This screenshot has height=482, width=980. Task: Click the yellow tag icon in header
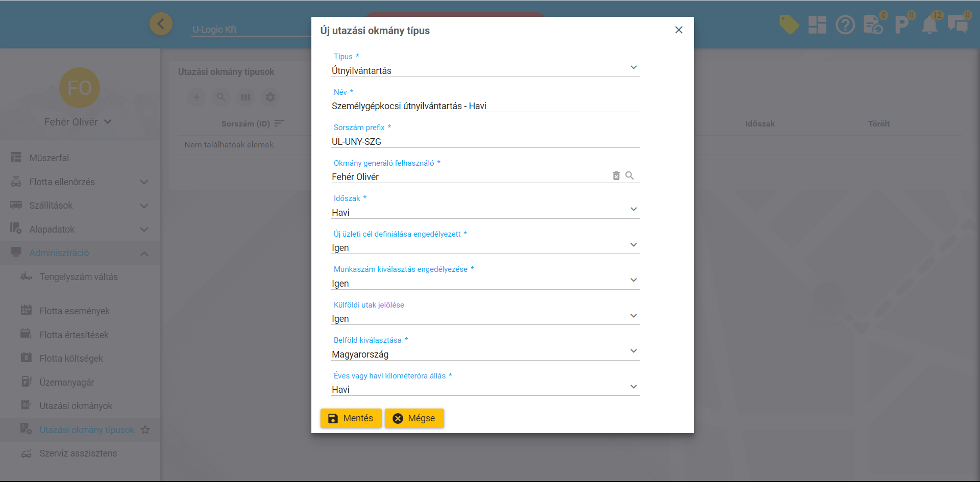click(789, 24)
